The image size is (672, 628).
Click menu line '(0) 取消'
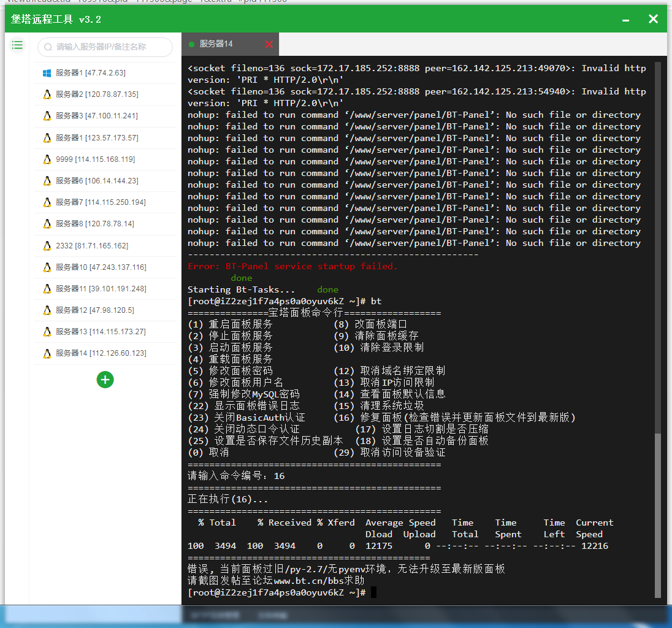tap(208, 453)
